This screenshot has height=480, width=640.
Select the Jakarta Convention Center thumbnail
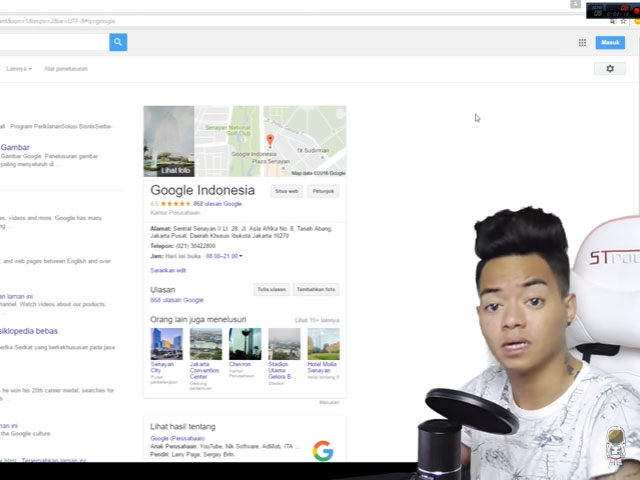coord(206,344)
